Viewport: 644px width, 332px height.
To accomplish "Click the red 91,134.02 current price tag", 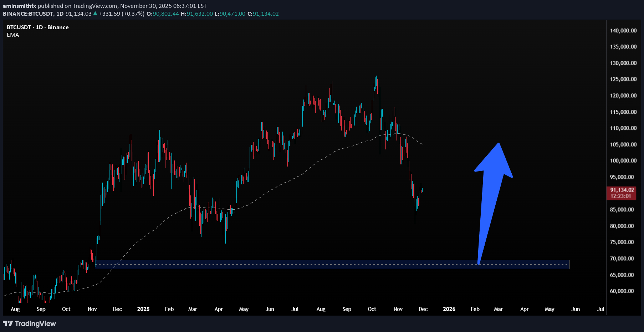I will (622, 190).
